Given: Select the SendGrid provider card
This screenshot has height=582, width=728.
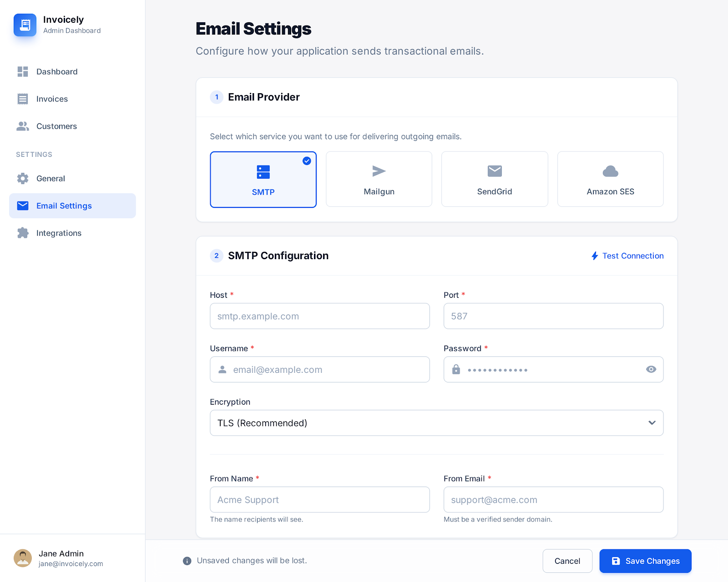Looking at the screenshot, I should click(495, 179).
